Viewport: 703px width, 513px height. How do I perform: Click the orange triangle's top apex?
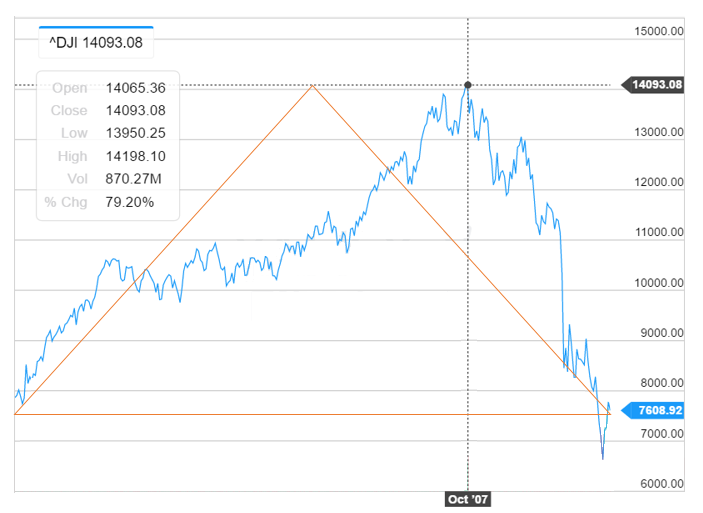[x=314, y=86]
